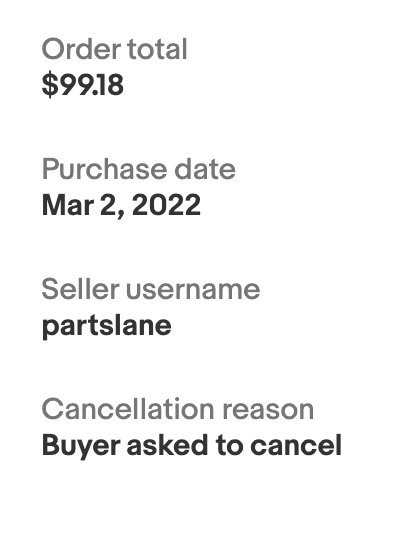Click the bold word cancel at the end
The height and width of the screenshot is (536, 414).
click(x=296, y=446)
